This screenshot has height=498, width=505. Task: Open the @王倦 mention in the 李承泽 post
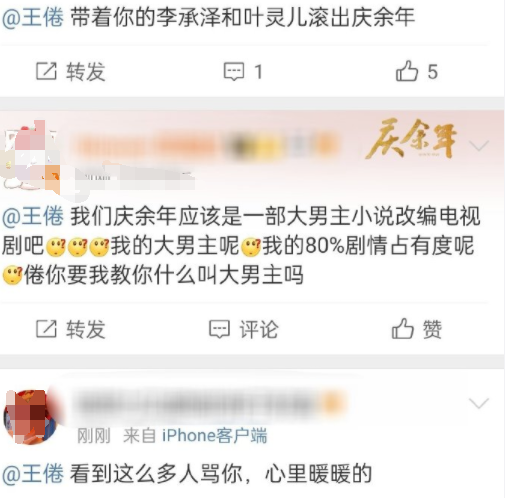[33, 17]
